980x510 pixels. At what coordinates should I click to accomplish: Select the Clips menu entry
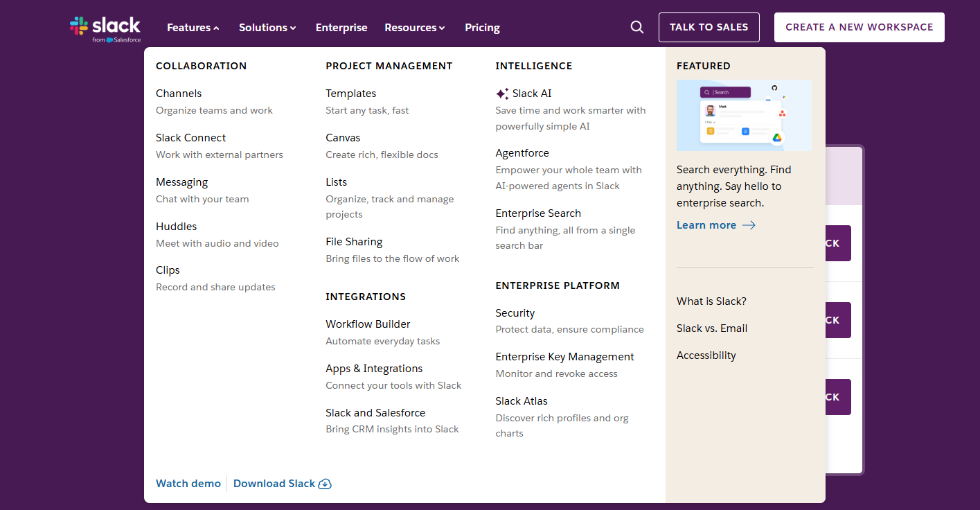[168, 270]
